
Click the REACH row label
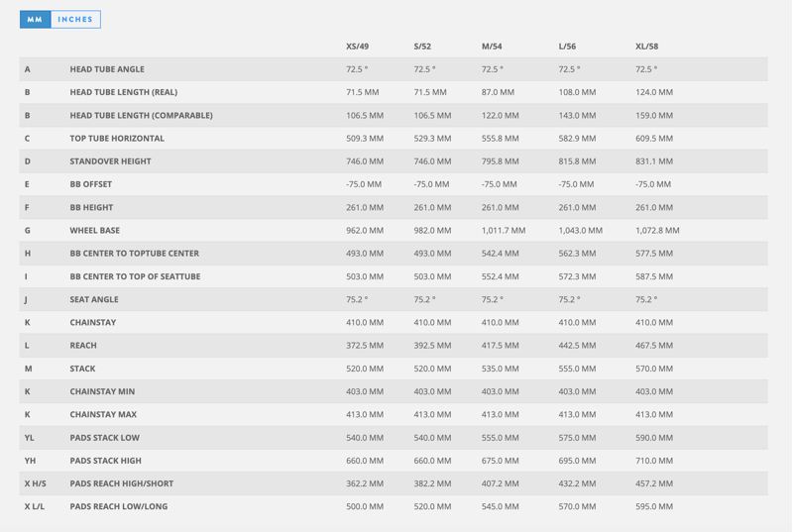pos(83,346)
